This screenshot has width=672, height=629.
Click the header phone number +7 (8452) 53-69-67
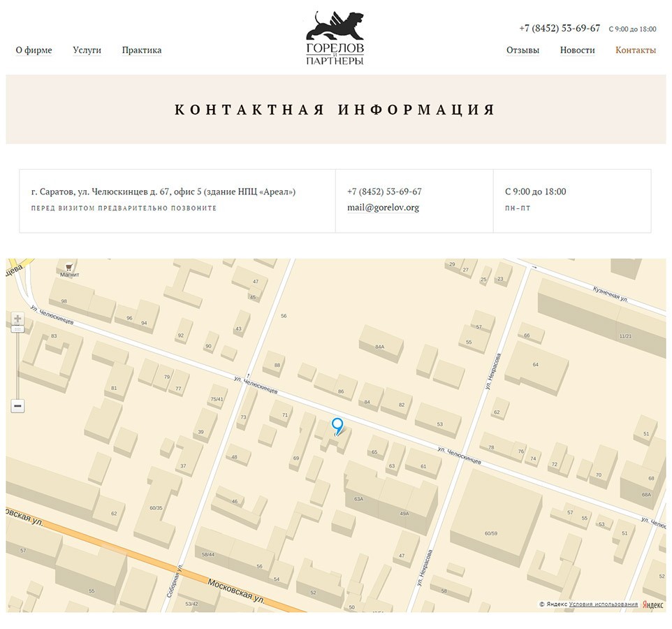click(559, 29)
